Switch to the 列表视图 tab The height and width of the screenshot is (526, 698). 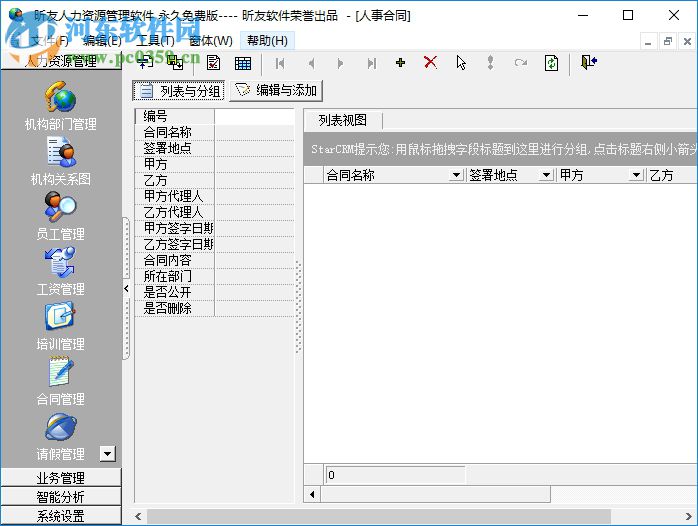tap(342, 121)
